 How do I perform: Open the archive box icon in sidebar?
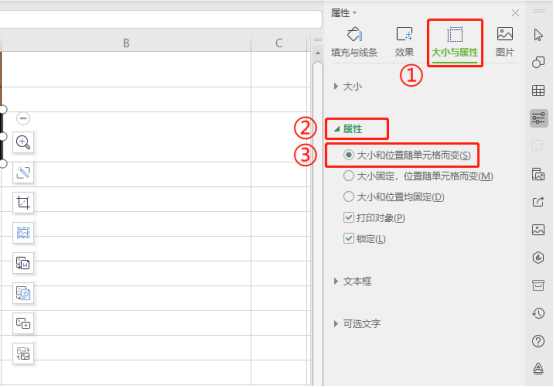(x=538, y=285)
